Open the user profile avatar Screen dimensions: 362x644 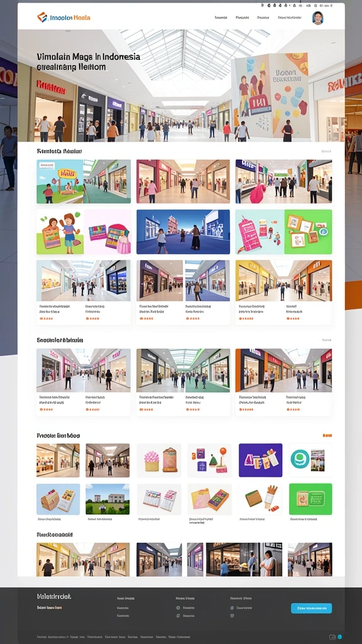[x=317, y=18]
